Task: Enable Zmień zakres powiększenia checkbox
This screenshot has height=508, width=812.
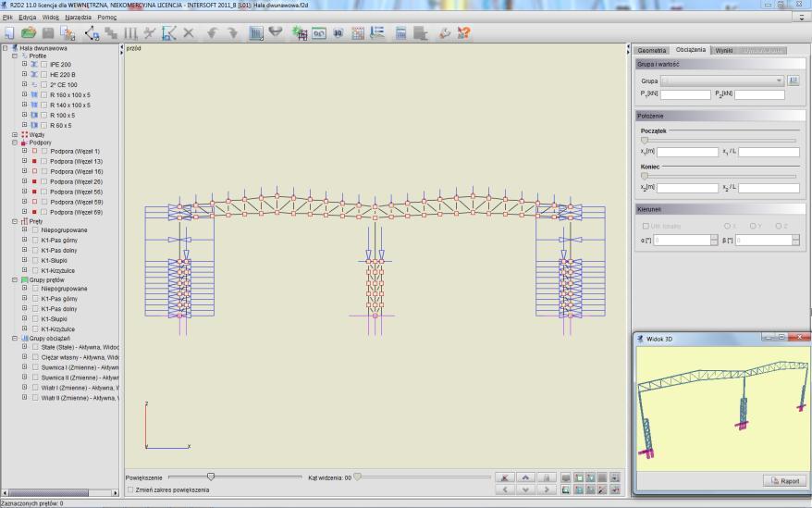Action: 130,489
